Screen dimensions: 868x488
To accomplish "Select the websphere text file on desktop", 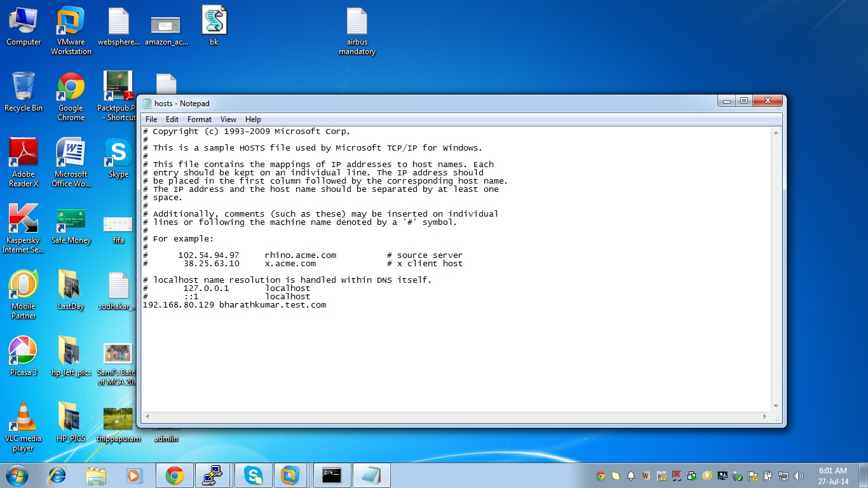I will click(119, 27).
